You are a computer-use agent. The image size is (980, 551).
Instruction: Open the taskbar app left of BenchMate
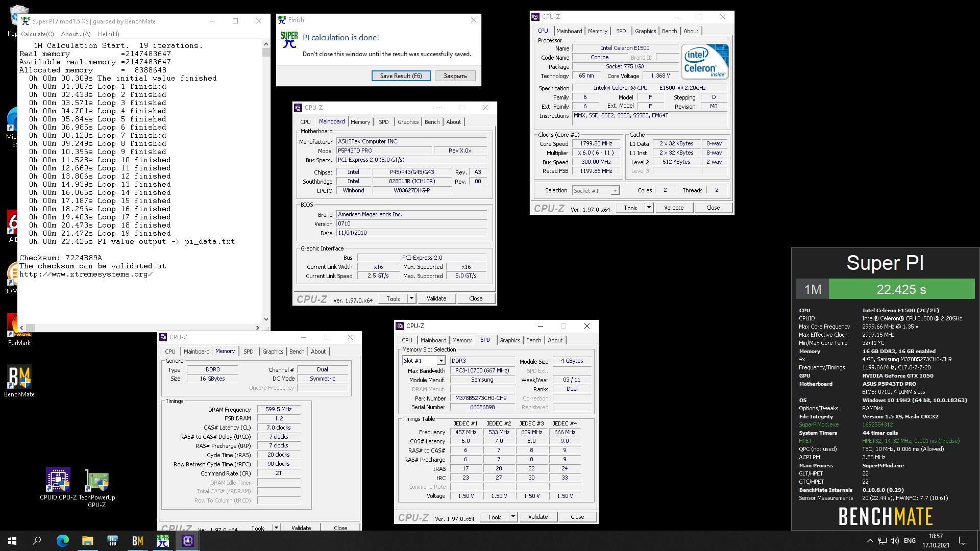tap(112, 541)
